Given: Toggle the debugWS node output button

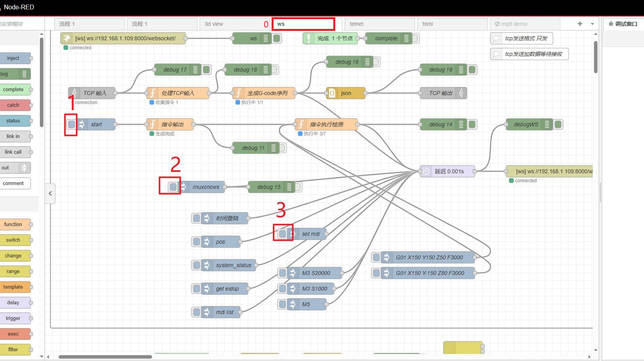Looking at the screenshot, I should click(x=558, y=124).
